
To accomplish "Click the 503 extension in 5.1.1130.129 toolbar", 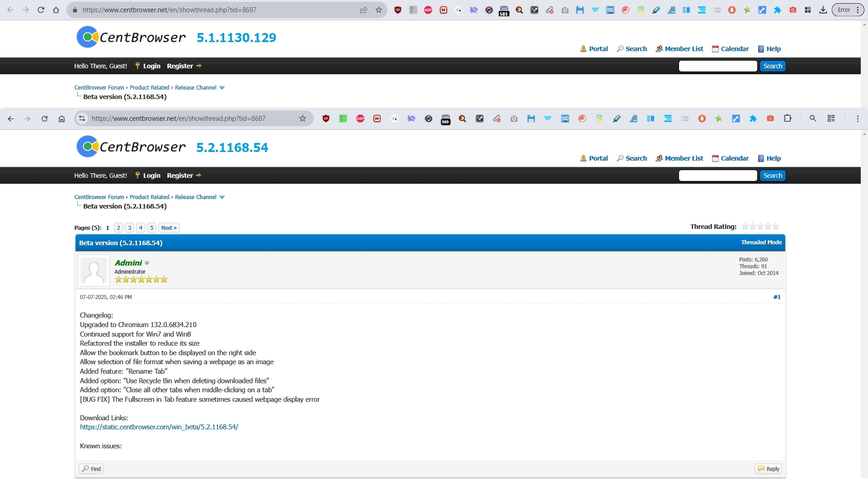I will pyautogui.click(x=504, y=11).
